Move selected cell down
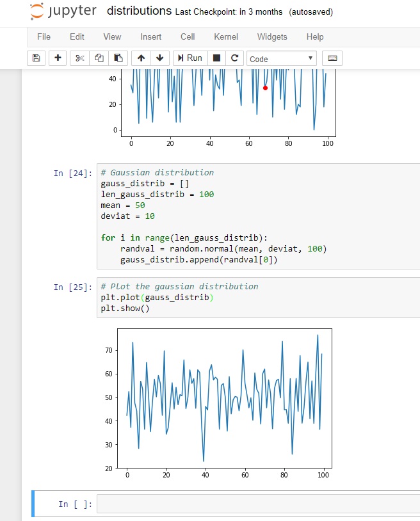Image resolution: width=420 pixels, height=521 pixels. pyautogui.click(x=160, y=58)
